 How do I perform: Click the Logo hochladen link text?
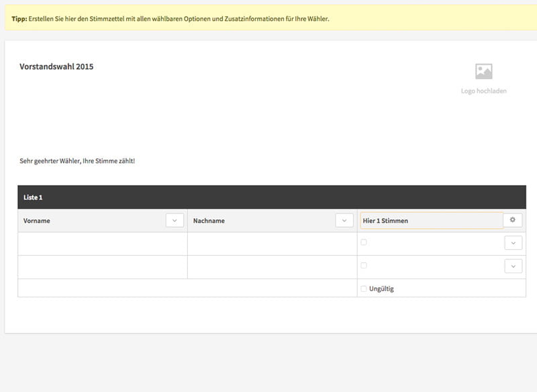click(483, 91)
